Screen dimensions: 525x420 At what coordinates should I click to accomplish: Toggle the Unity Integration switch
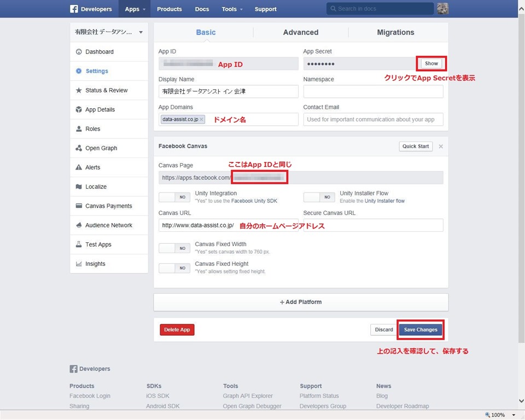(174, 197)
